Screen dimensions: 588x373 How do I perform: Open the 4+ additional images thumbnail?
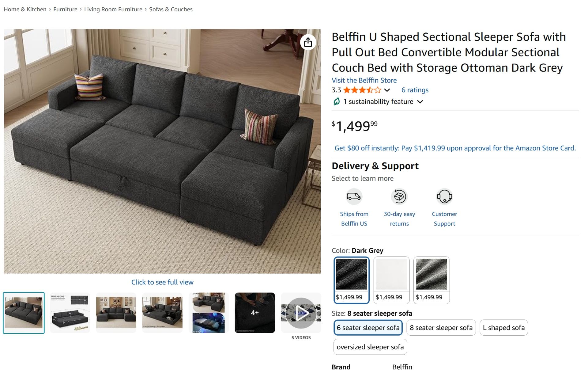(254, 312)
